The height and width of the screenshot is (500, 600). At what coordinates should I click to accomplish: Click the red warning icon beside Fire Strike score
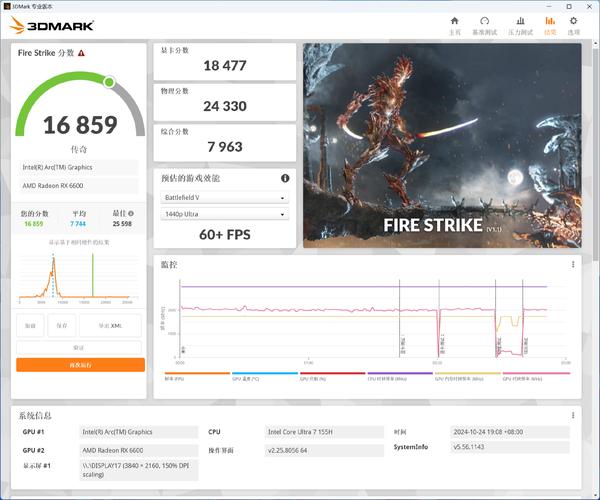81,53
